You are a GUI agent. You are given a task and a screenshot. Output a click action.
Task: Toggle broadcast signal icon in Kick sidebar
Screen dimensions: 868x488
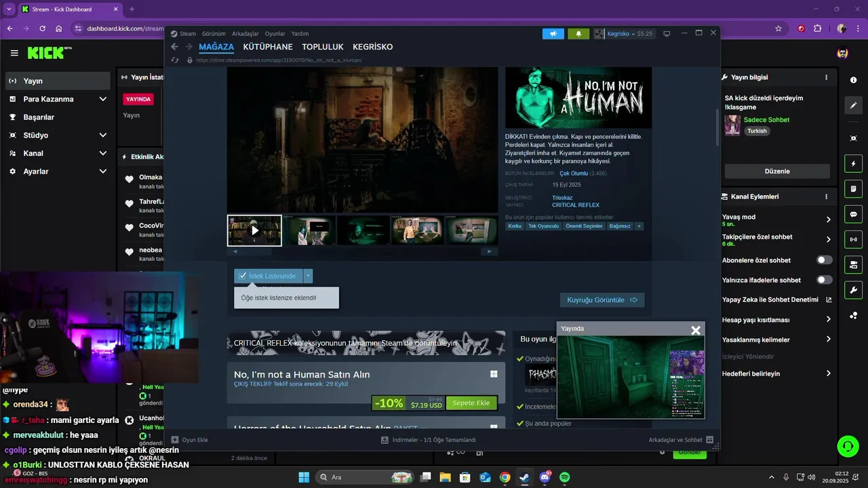coord(853,239)
